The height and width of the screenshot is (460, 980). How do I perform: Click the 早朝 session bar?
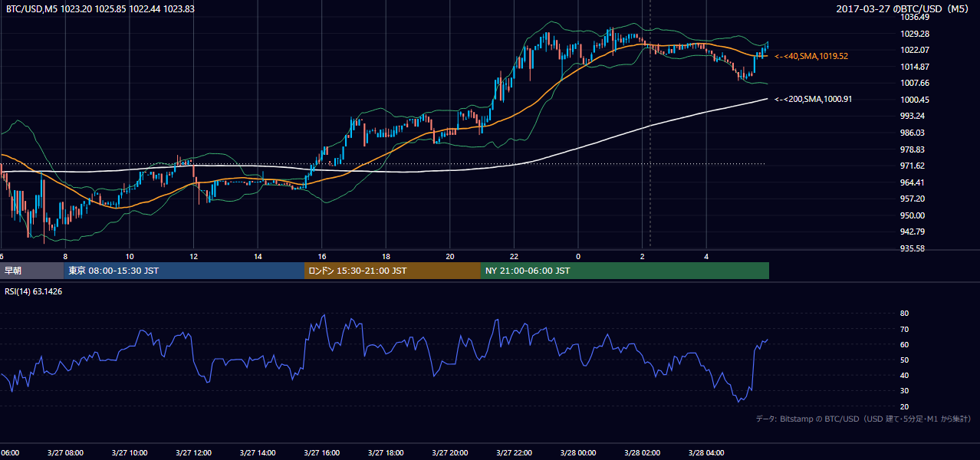31,271
